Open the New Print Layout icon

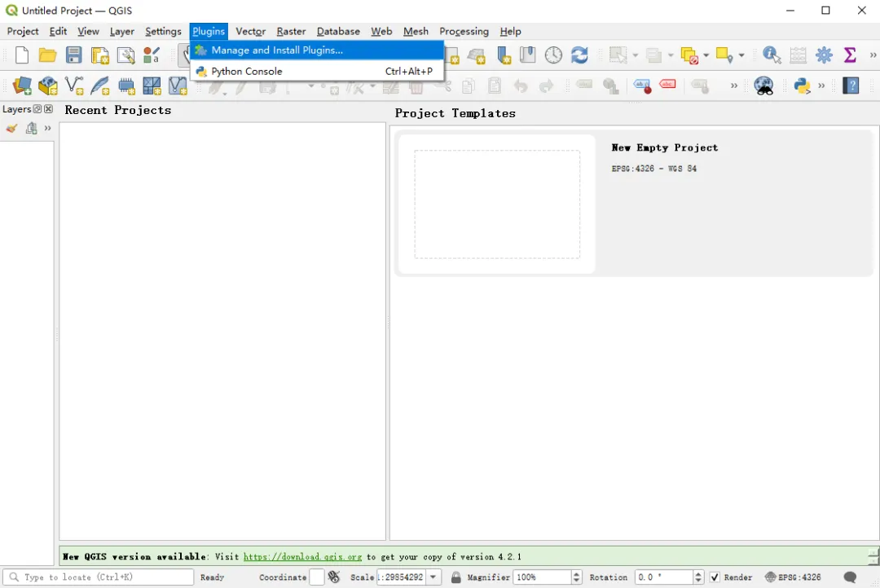pyautogui.click(x=100, y=55)
